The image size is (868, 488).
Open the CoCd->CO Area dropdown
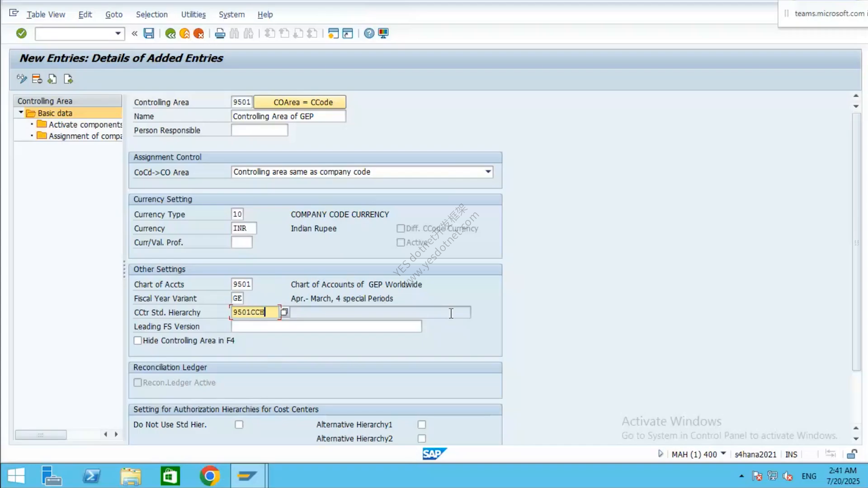488,172
